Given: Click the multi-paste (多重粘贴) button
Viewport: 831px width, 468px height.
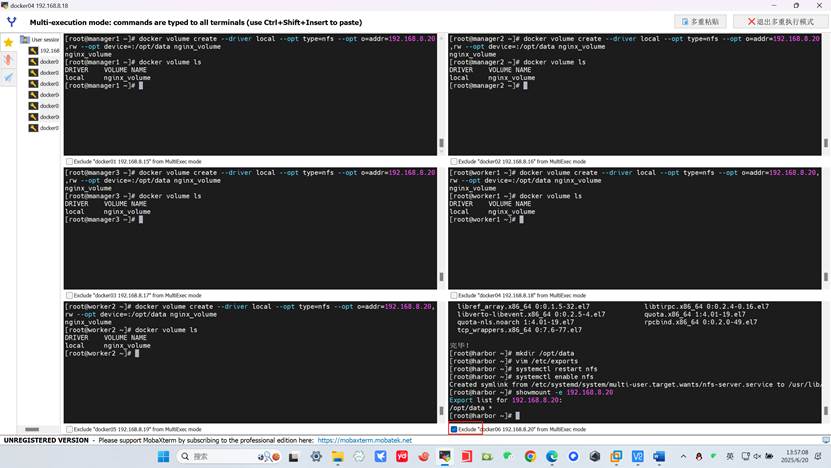Looking at the screenshot, I should [x=700, y=22].
